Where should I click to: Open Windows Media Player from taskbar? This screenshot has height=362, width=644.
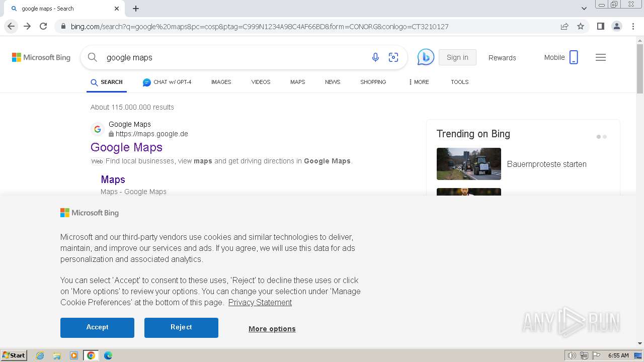[74, 355]
